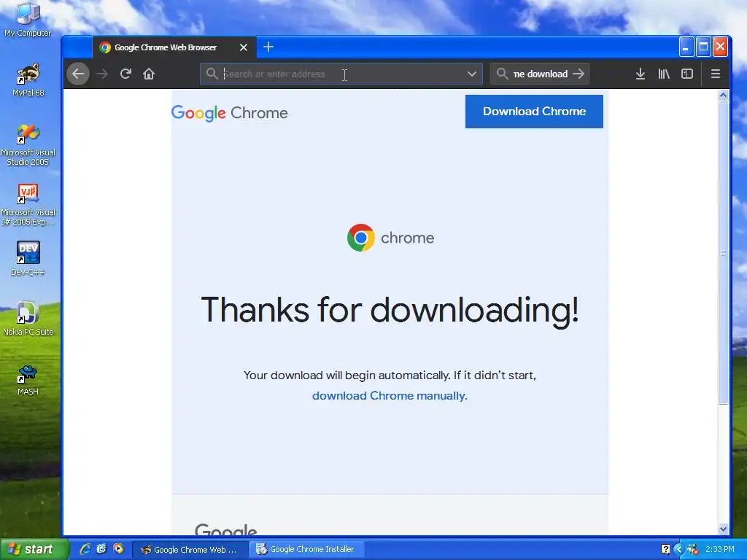Open a new tab with plus button

[268, 47]
